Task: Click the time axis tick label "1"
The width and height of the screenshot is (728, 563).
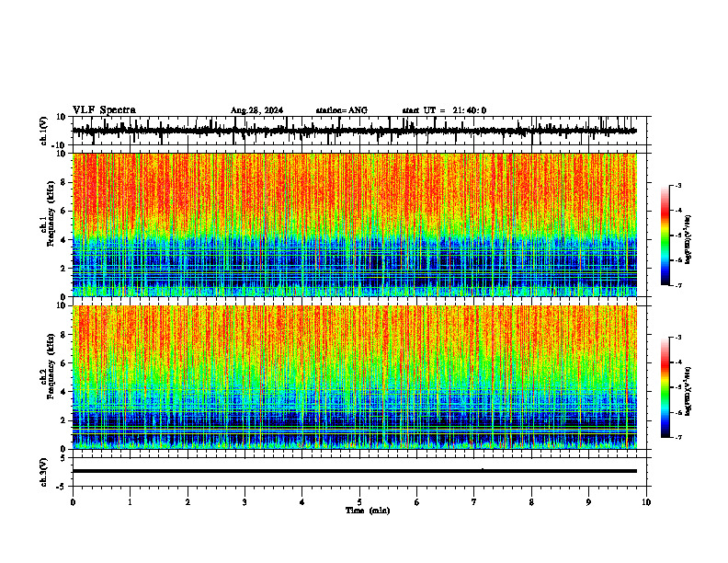Action: (x=130, y=502)
